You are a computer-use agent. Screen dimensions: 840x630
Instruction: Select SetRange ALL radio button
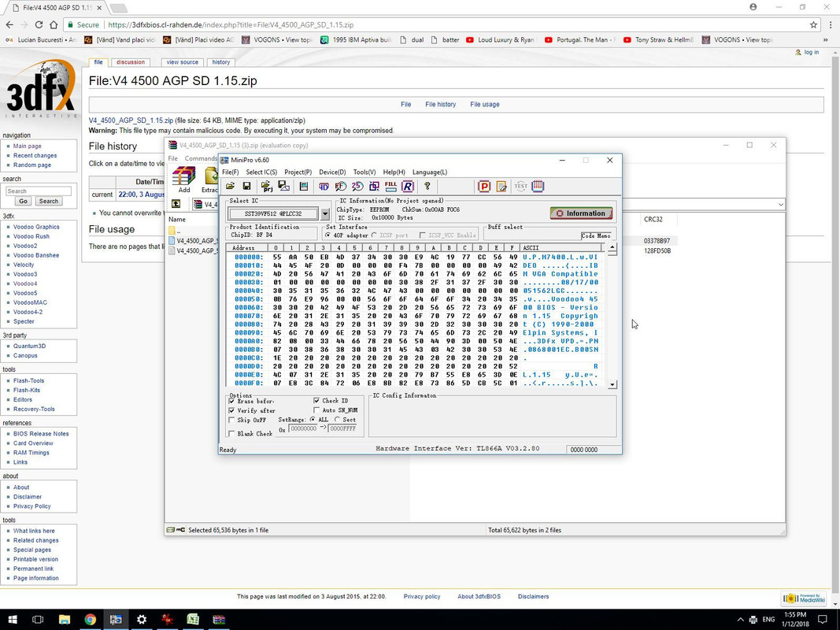tap(313, 420)
